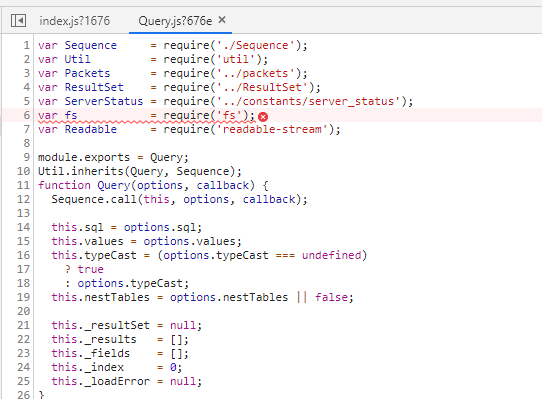The height and width of the screenshot is (399, 542).
Task: Click line number 11 in the gutter
Action: (x=24, y=185)
